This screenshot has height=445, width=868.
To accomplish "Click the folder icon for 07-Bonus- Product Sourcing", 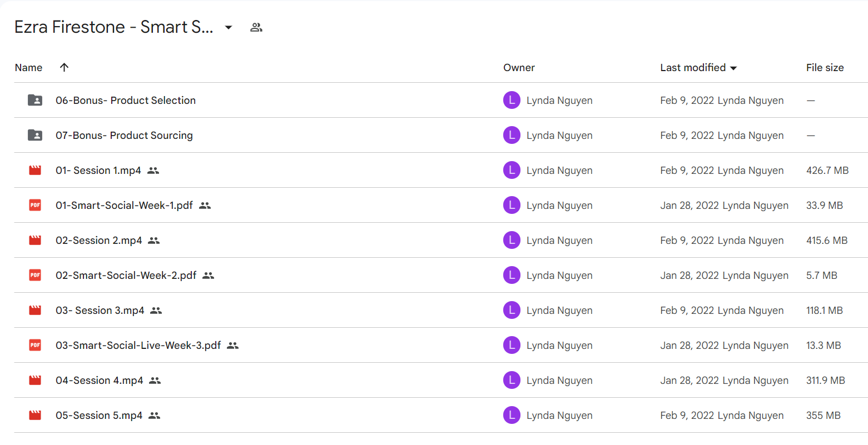I will [x=35, y=135].
